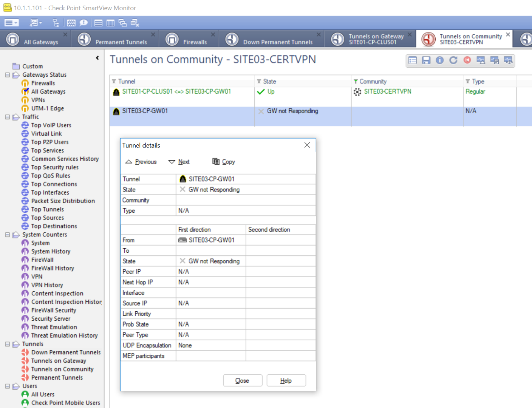The width and height of the screenshot is (532, 408).
Task: Select the SITE01-CP-CLUS01 tunnel row
Action: click(176, 91)
